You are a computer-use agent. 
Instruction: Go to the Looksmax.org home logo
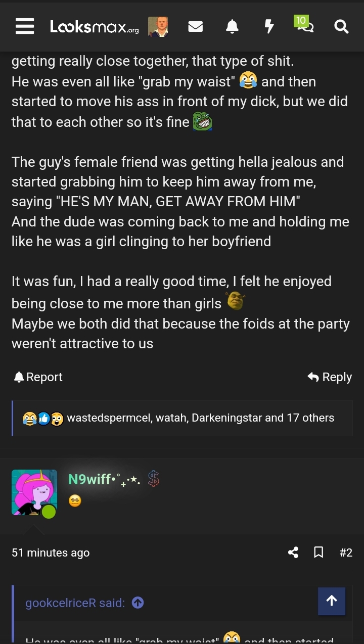(x=94, y=27)
